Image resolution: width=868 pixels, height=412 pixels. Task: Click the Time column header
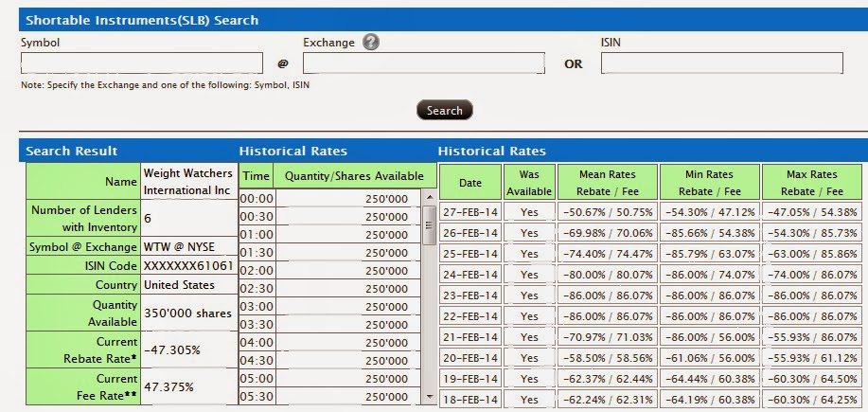click(x=257, y=176)
